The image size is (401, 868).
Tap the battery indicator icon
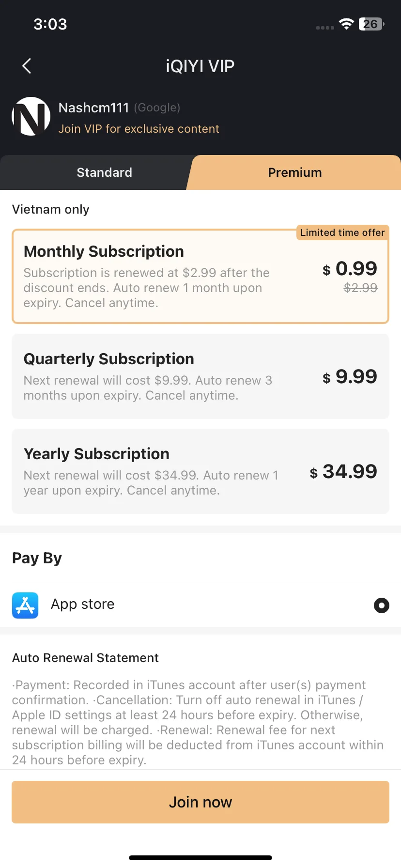pyautogui.click(x=371, y=24)
